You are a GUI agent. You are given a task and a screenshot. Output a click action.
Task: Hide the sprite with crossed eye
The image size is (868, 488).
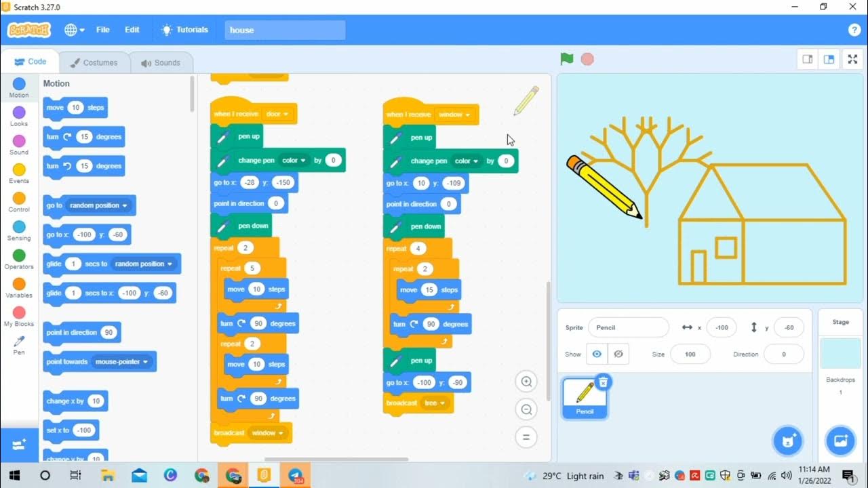[x=618, y=354]
